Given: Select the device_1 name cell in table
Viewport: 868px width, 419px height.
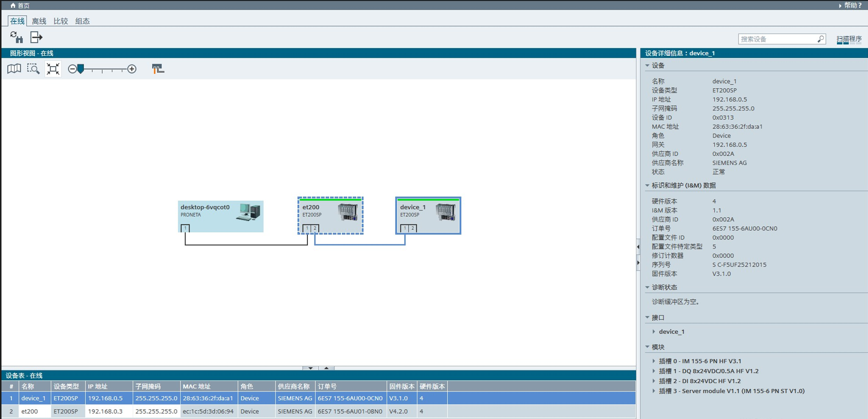Looking at the screenshot, I should point(34,398).
